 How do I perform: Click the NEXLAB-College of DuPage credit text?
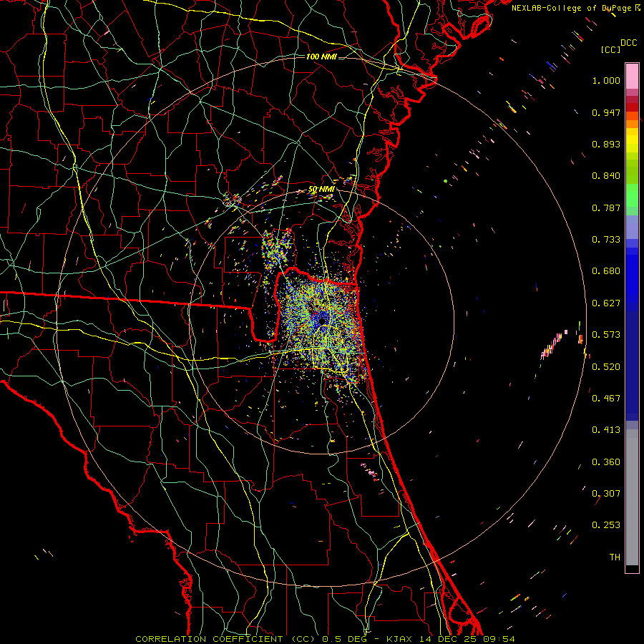tap(571, 8)
